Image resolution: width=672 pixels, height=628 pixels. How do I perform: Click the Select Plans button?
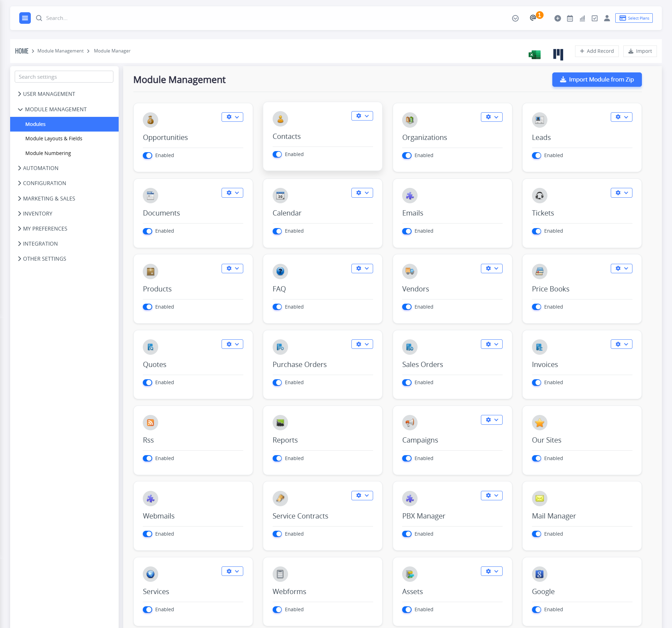point(634,18)
